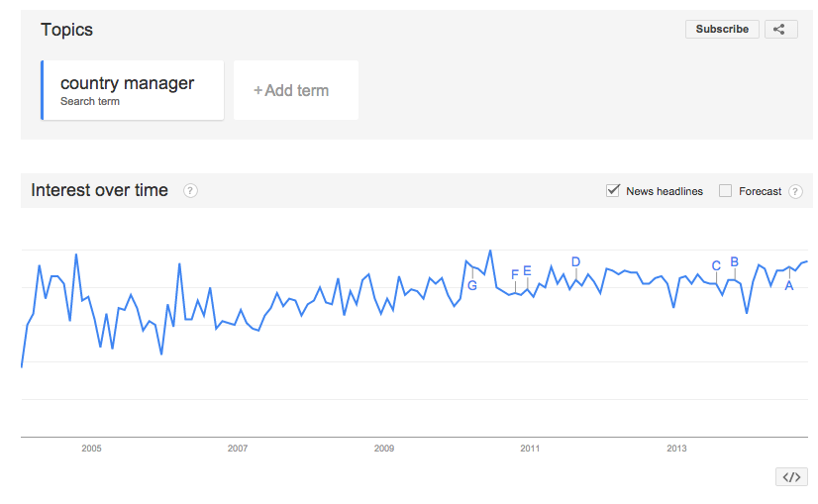This screenshot has height=504, width=818.
Task: Click the 2009 label on timeline axis
Action: 384,449
